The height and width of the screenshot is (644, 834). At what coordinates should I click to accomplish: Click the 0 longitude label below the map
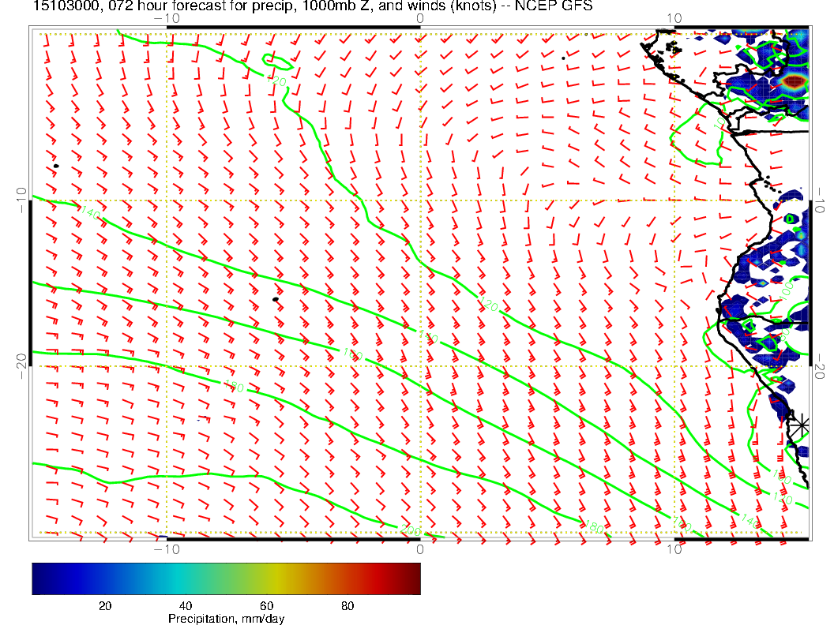coord(420,549)
